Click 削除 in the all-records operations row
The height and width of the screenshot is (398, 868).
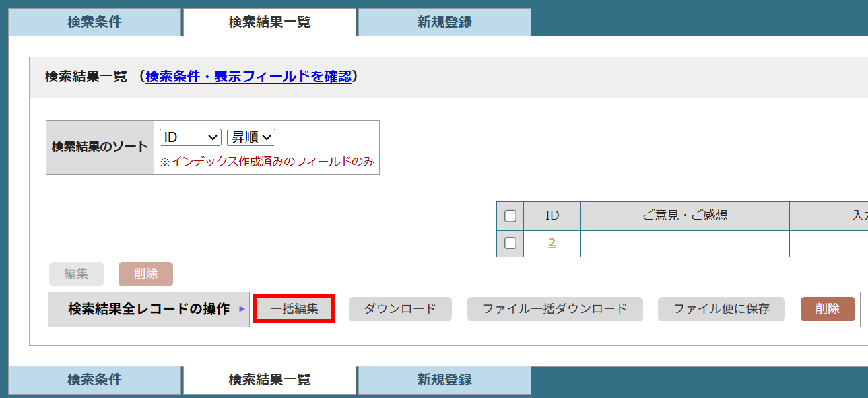coord(828,309)
